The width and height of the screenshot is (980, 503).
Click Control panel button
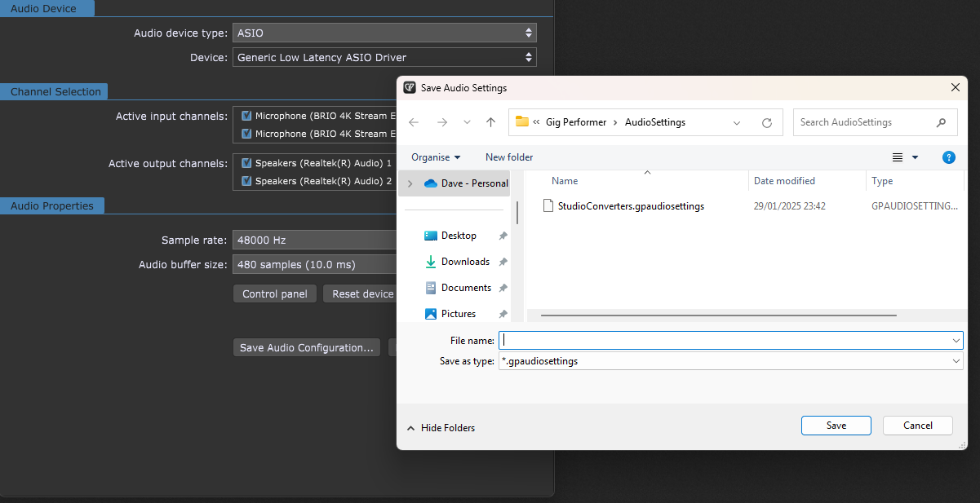[275, 294]
